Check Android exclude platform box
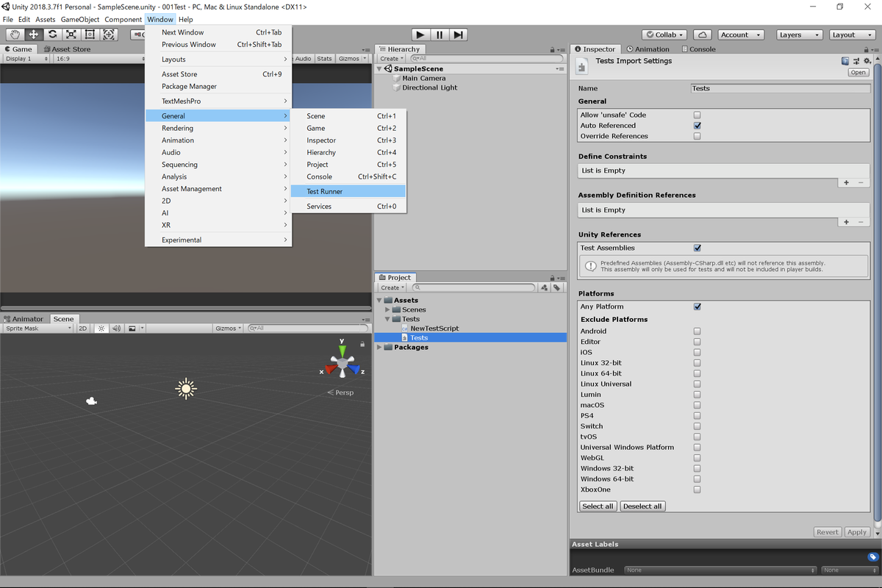The image size is (882, 588). click(697, 331)
